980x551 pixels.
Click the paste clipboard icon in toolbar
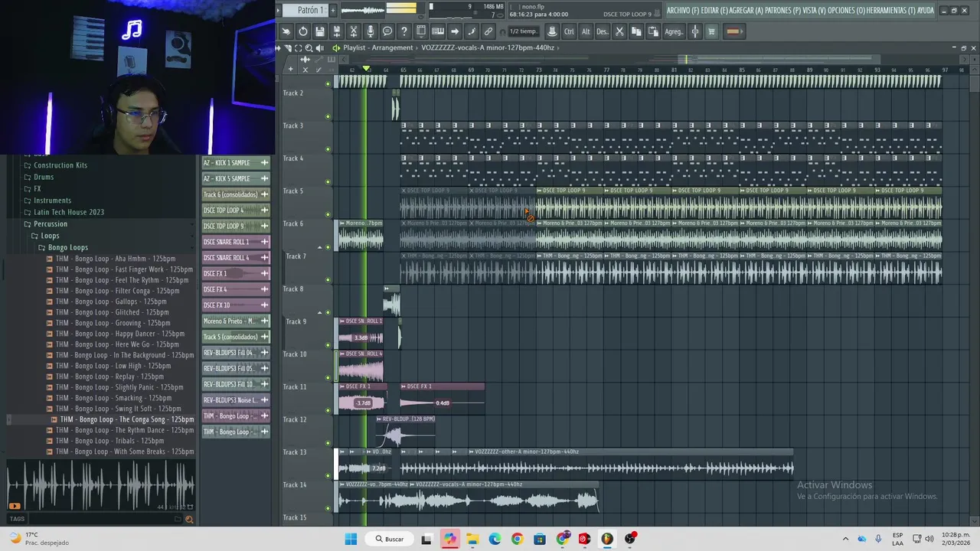[653, 31]
